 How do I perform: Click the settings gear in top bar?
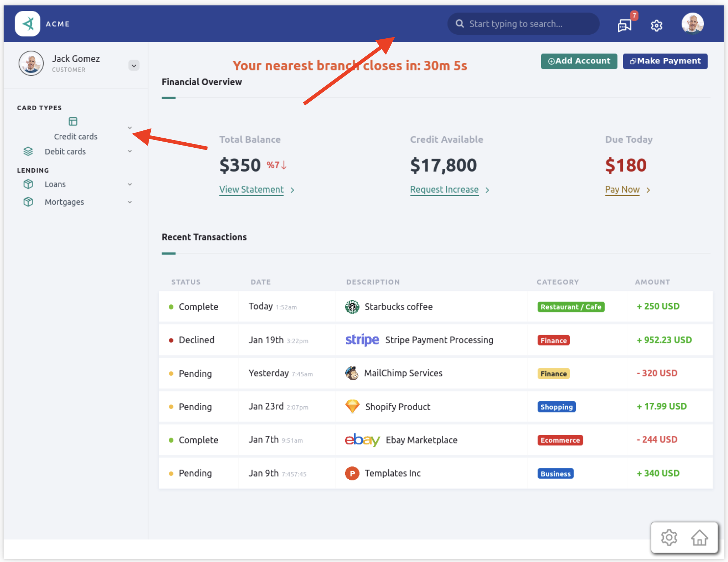coord(656,25)
